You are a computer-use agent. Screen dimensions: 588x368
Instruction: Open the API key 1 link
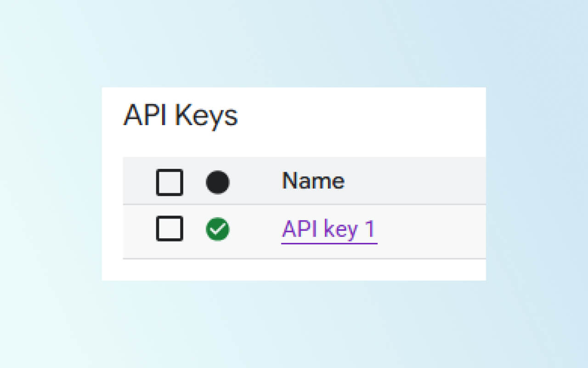click(x=329, y=229)
